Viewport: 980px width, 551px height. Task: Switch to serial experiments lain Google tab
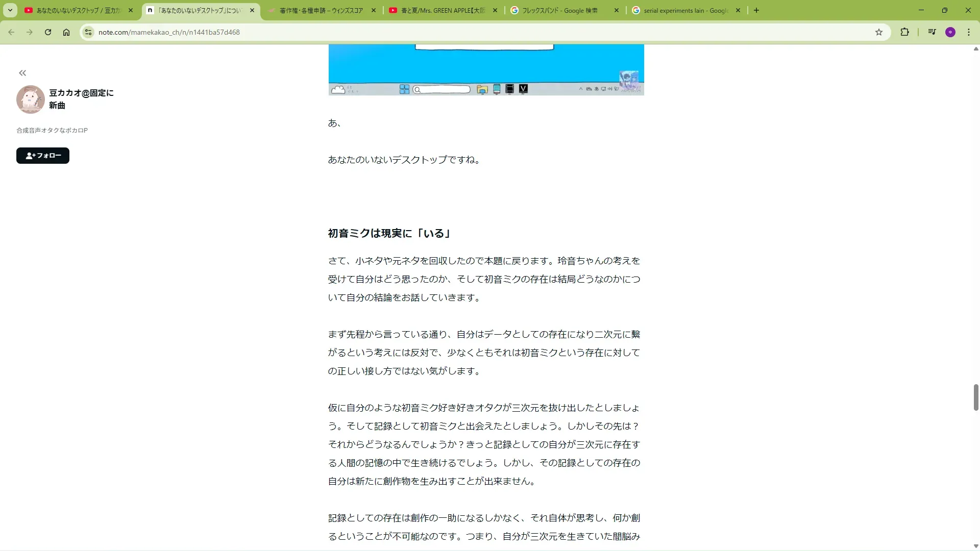(x=684, y=10)
